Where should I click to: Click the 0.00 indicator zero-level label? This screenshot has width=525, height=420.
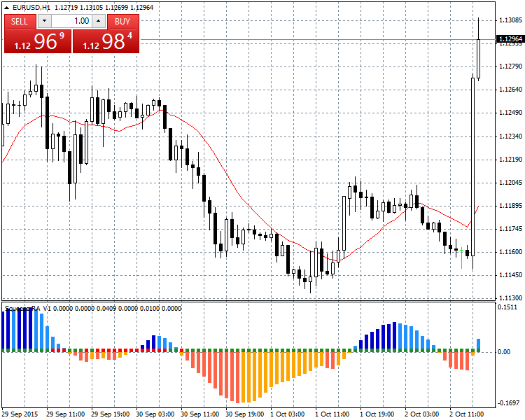click(x=504, y=351)
